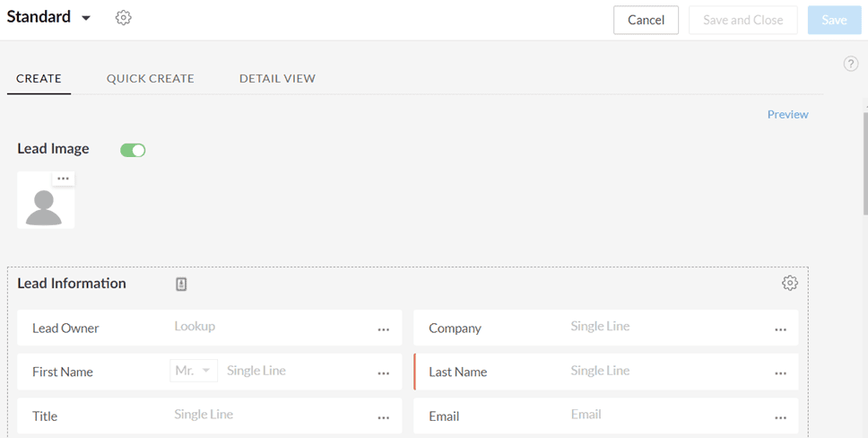Click the Lead Image label
Viewport: 868px width, 438px height.
(53, 149)
